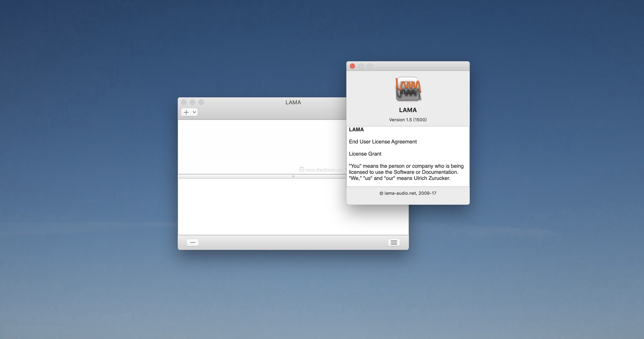The width and height of the screenshot is (644, 339).
Task: Click bold LAMA heading in license text
Action: [356, 130]
